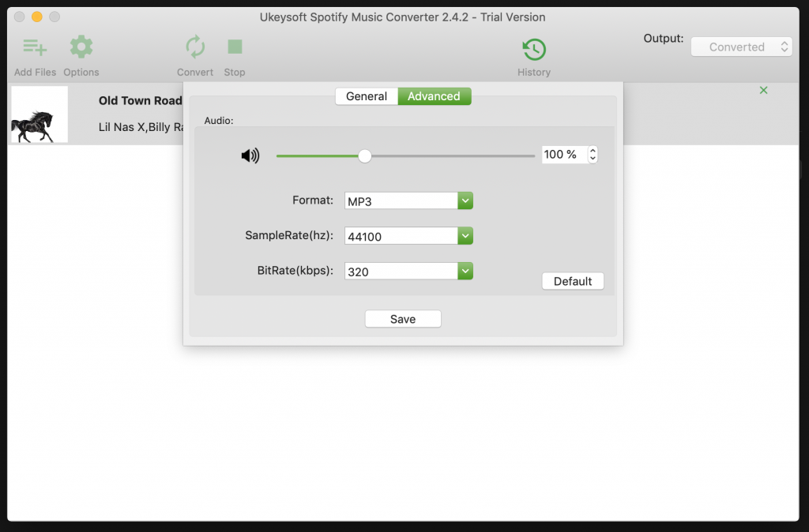Image resolution: width=809 pixels, height=532 pixels.
Task: Reset settings with the Default button
Action: [572, 280]
